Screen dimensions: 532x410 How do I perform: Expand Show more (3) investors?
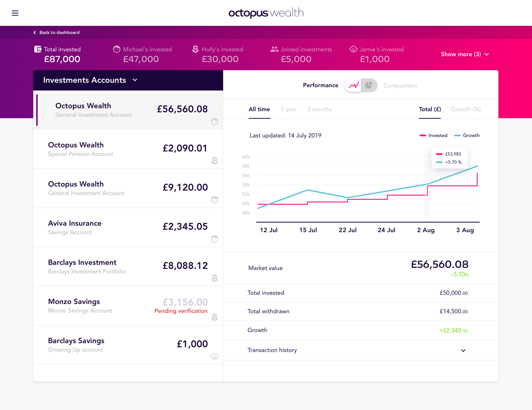point(465,54)
